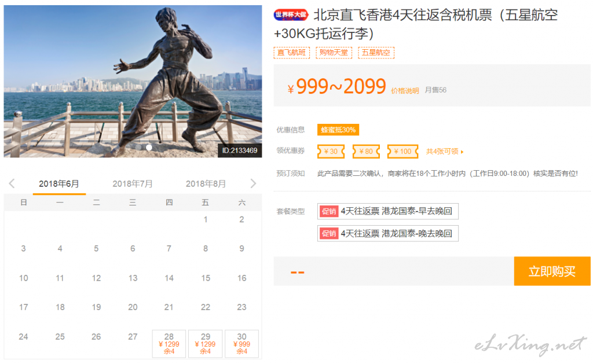
Task: Click the 直飞航班 tag
Action: click(292, 53)
